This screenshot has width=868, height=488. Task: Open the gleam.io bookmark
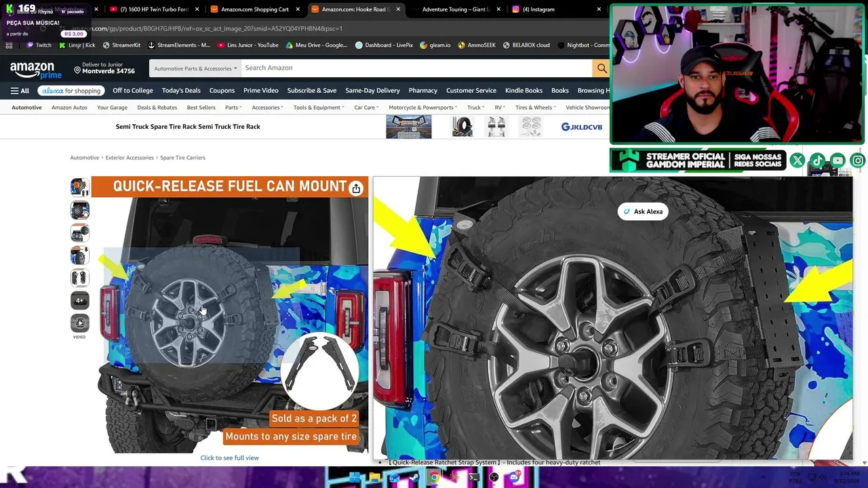click(435, 45)
